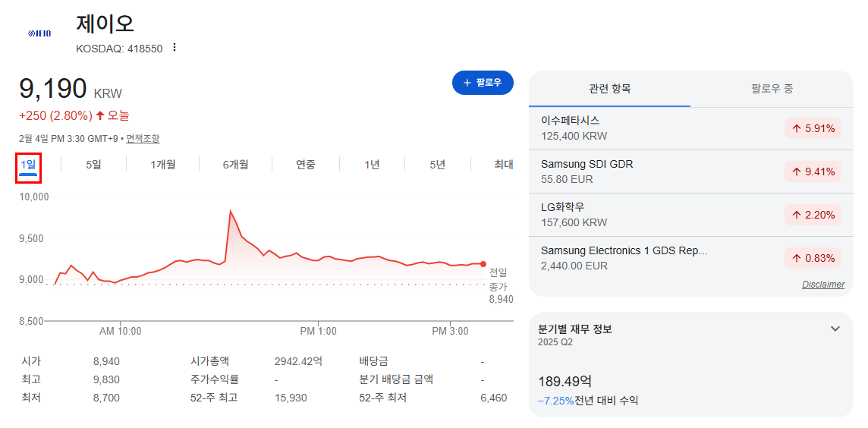Click the AM 10:00 axis label

click(120, 332)
